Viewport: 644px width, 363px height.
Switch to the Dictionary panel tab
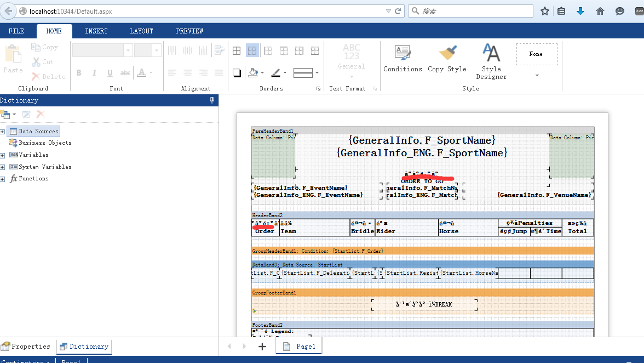[x=84, y=347]
